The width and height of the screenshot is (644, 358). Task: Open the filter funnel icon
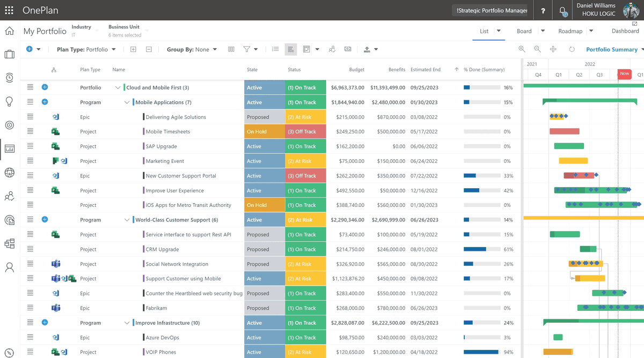[247, 49]
